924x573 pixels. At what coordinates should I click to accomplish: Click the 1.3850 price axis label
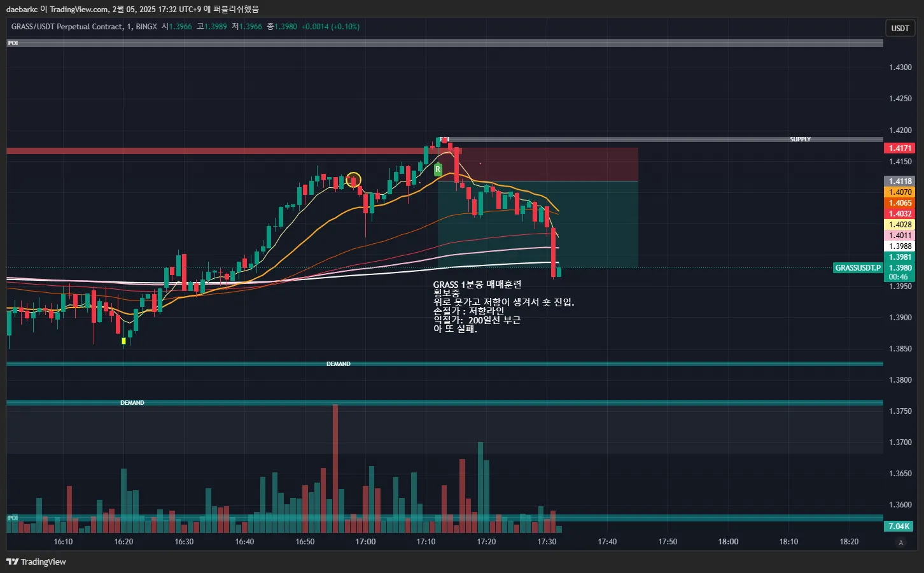click(x=900, y=349)
